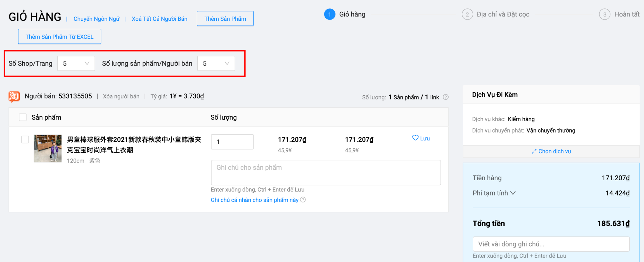644x262 pixels.
Task: Tick the checkbox for the jacket product
Action: point(25,139)
